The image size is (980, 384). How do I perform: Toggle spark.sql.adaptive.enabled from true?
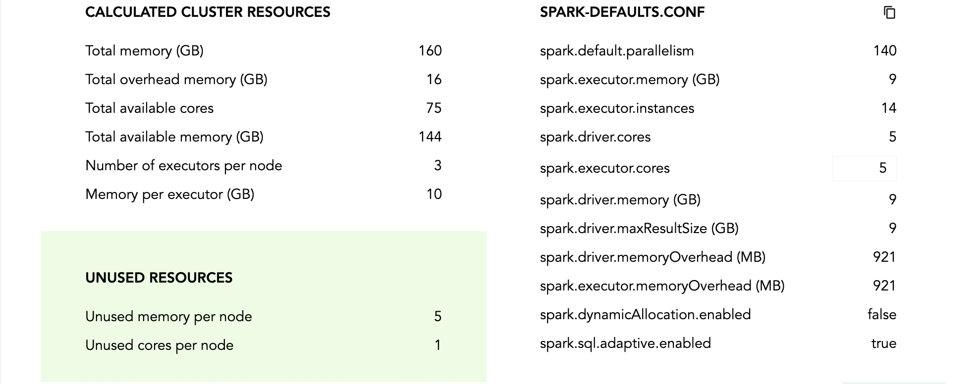pyautogui.click(x=884, y=343)
